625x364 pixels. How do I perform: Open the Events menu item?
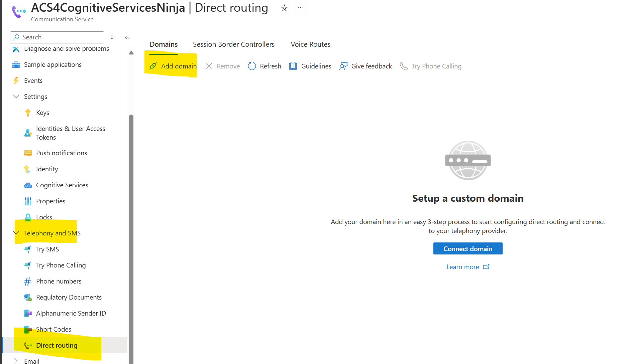[x=33, y=81]
